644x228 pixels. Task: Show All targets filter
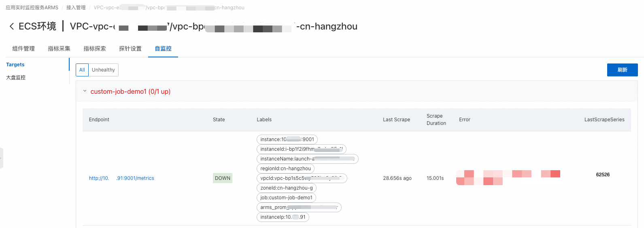point(82,70)
